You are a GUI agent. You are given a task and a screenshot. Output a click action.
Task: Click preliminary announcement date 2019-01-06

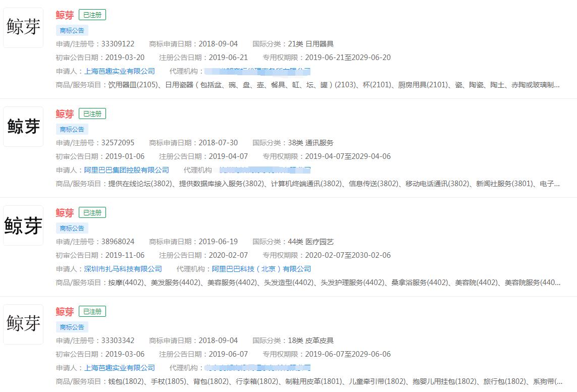pyautogui.click(x=125, y=156)
